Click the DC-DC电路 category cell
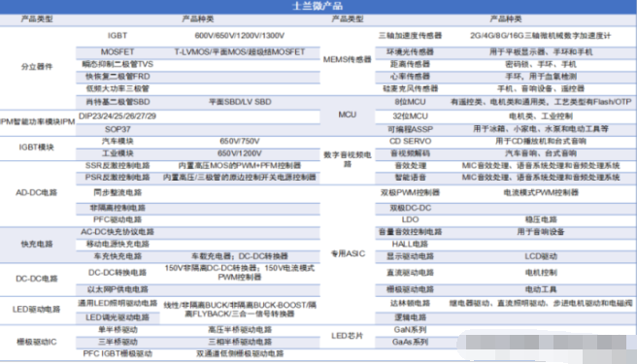637x364 pixels. pos(37,279)
